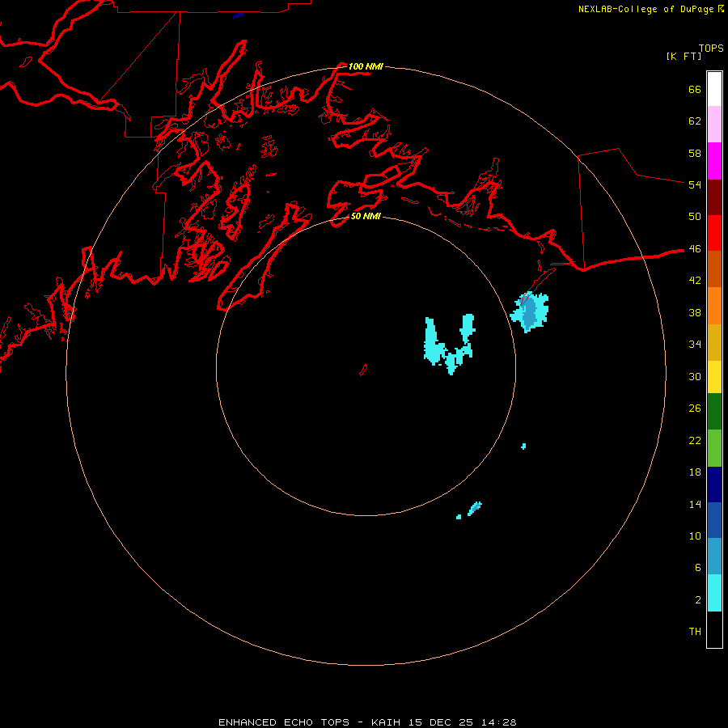This screenshot has width=728, height=728.
Task: Click the elongated cyan echo near bottom of 50 NMI ring
Action: point(474,509)
